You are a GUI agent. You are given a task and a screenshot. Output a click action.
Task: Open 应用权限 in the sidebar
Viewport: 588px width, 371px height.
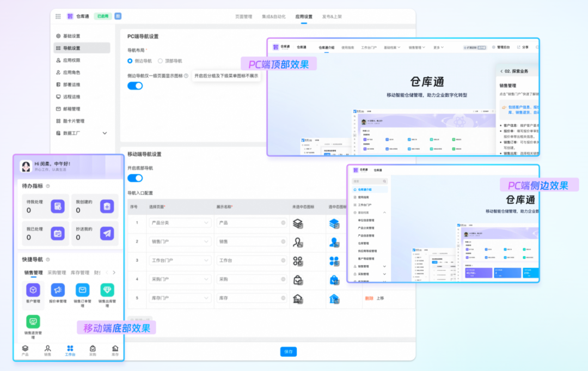[x=71, y=60]
